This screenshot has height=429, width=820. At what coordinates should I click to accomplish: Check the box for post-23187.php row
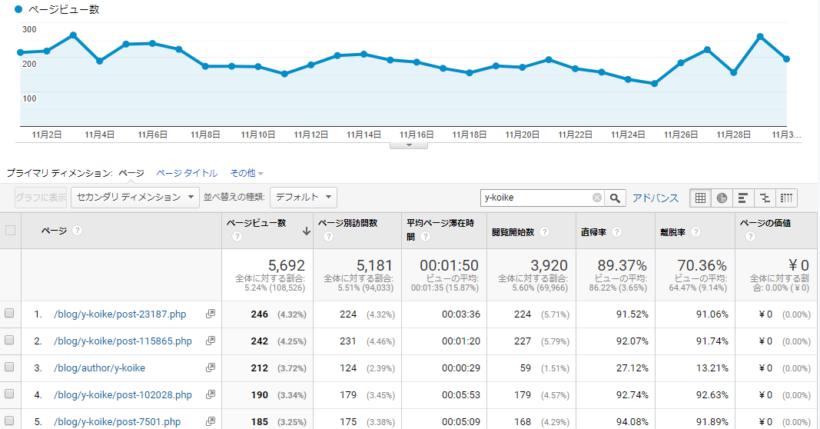(x=10, y=314)
